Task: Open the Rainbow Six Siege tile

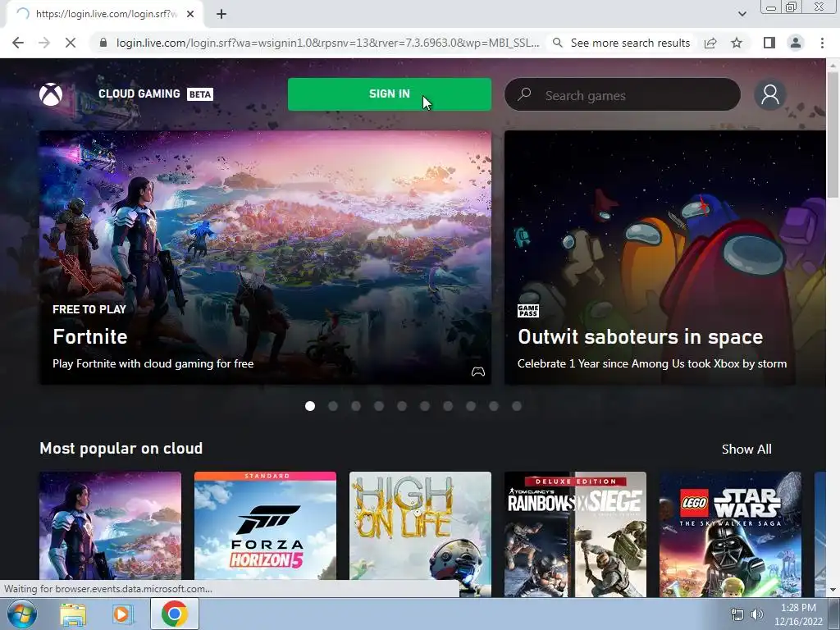Action: pyautogui.click(x=575, y=534)
